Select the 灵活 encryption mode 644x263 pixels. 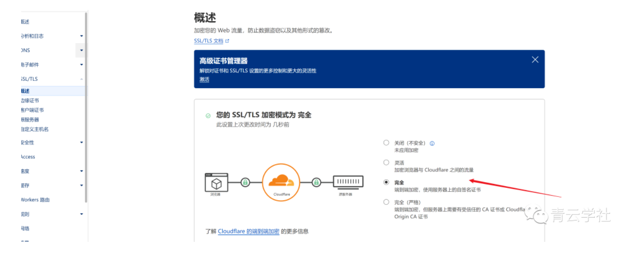(386, 162)
